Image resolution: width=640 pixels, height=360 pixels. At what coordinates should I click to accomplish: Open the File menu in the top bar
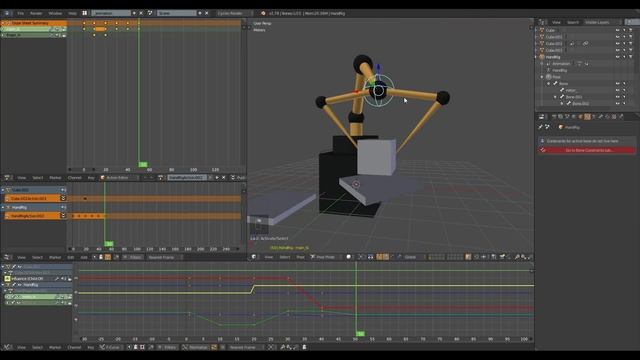point(20,13)
